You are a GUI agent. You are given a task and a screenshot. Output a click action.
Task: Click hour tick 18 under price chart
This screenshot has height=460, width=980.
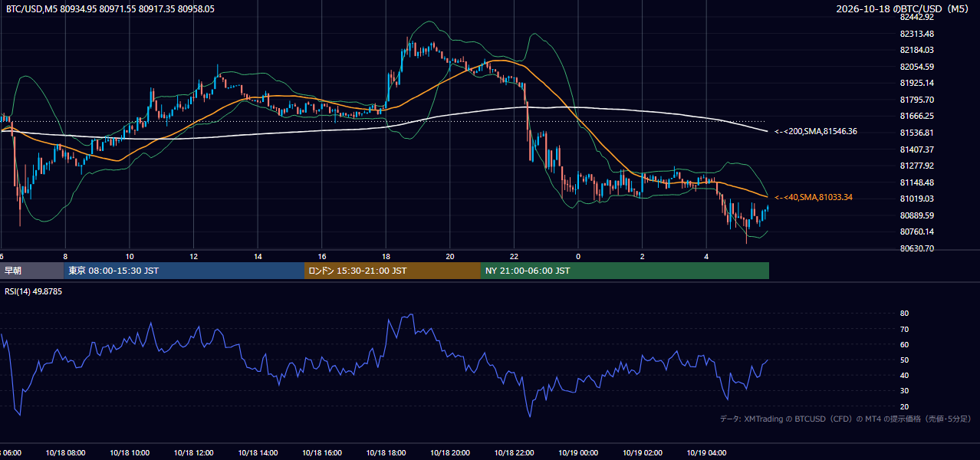coord(386,257)
